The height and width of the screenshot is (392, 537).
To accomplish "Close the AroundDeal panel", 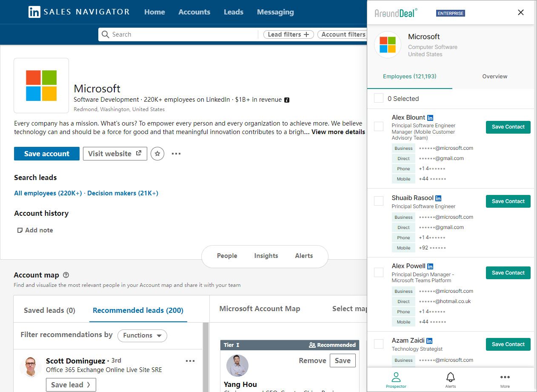I will pos(520,12).
